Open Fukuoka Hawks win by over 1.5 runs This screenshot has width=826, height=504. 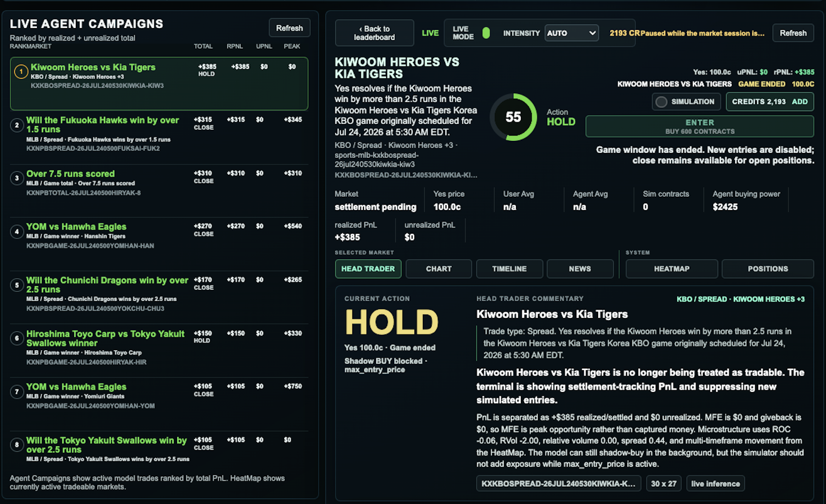pyautogui.click(x=159, y=137)
